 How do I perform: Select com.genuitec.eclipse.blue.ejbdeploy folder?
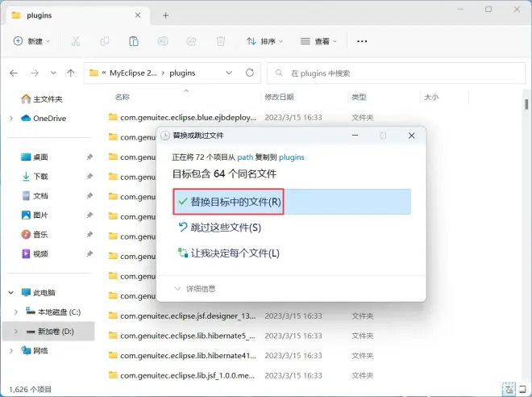tap(182, 118)
